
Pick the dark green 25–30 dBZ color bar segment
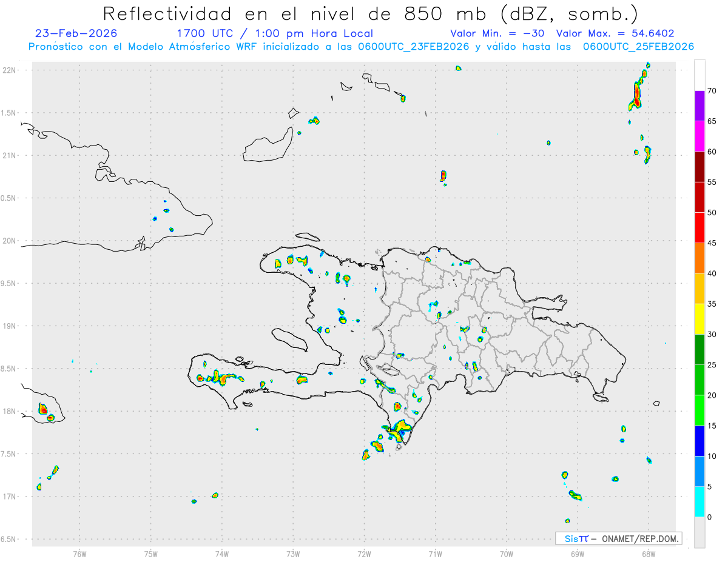point(699,350)
